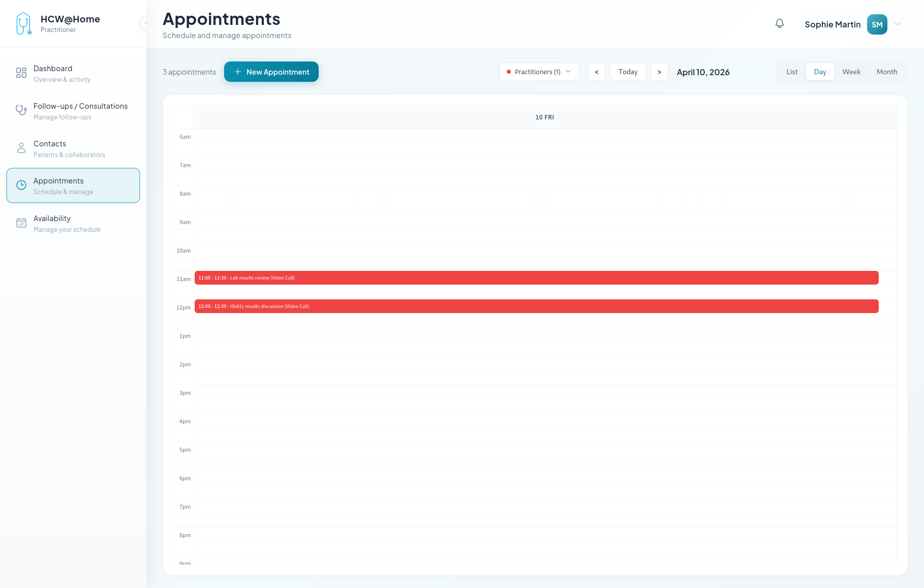The image size is (924, 588).
Task: Switch to List view
Action: (791, 72)
